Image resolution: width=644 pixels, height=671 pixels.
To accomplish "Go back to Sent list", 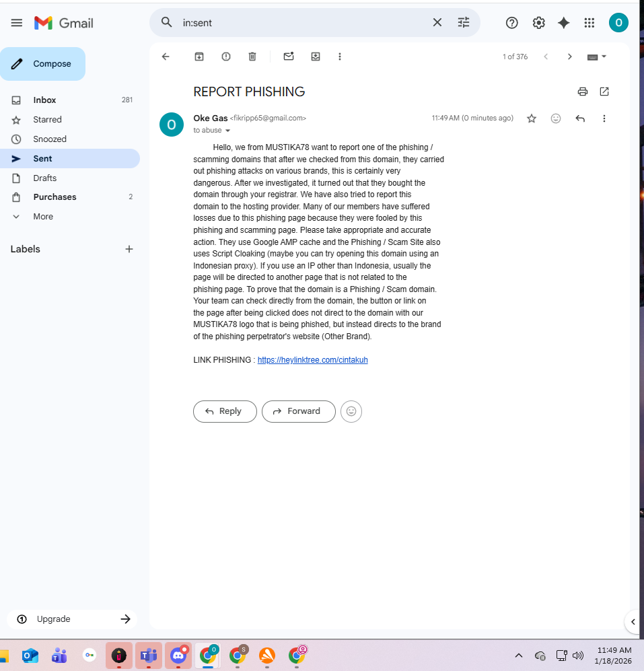I will pyautogui.click(x=166, y=57).
